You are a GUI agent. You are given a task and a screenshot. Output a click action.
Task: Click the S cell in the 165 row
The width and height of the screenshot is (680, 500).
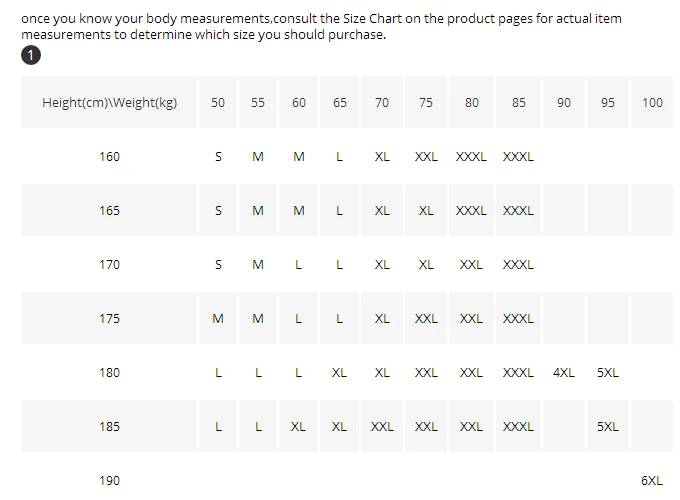click(218, 211)
